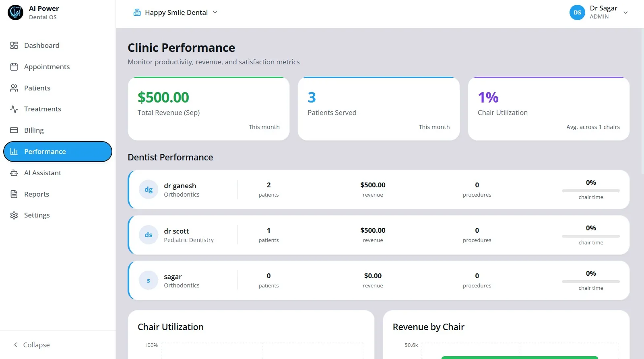Screen dimensions: 644x359
Task: Collapse the sidebar with the chevron icon
Action: pyautogui.click(x=16, y=345)
